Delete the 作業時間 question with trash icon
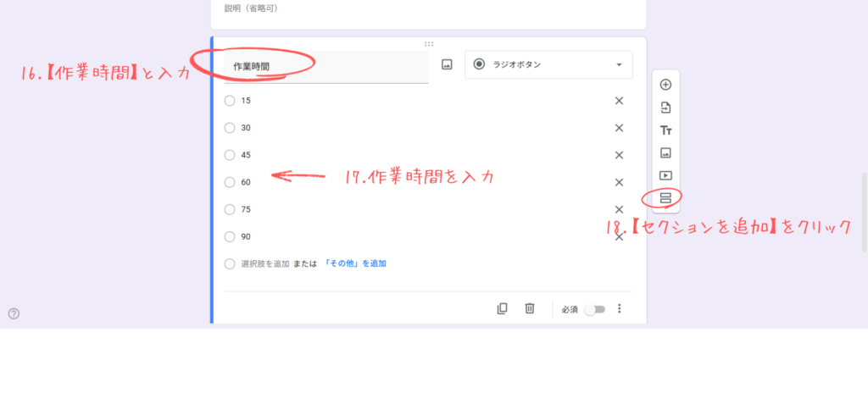This screenshot has height=393, width=868. tap(530, 308)
